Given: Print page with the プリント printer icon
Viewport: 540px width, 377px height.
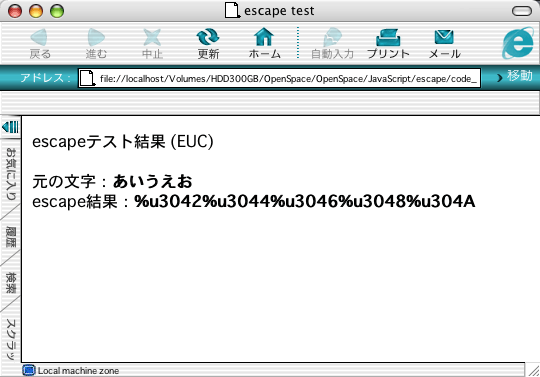Looking at the screenshot, I should [x=388, y=37].
